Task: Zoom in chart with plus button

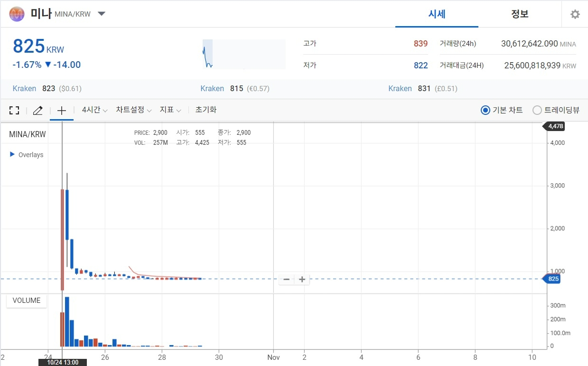Action: point(302,279)
